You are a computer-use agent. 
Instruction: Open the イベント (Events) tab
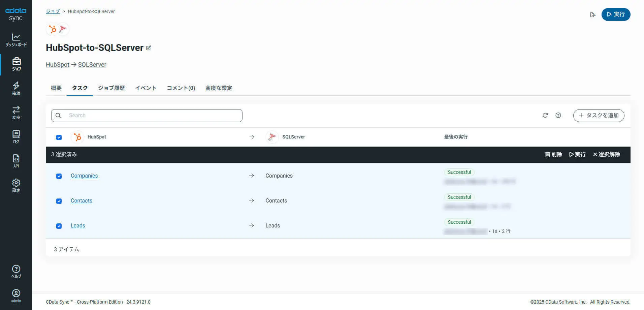tap(146, 88)
